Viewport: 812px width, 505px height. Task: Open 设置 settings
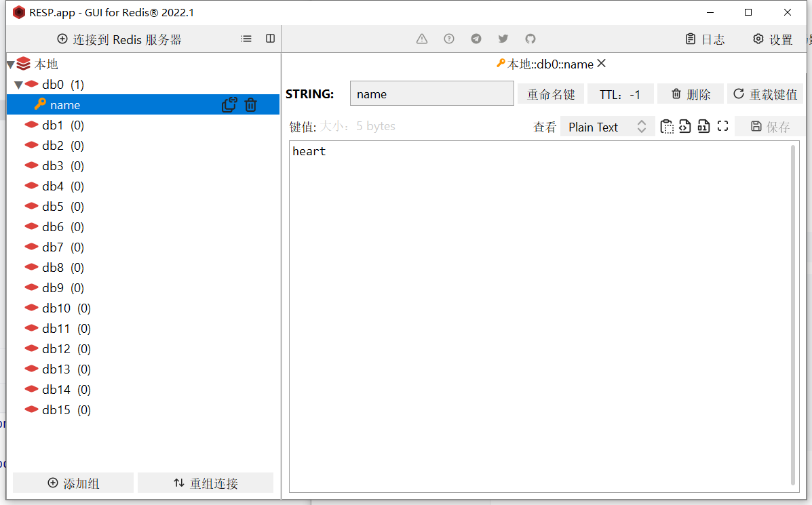(x=773, y=39)
